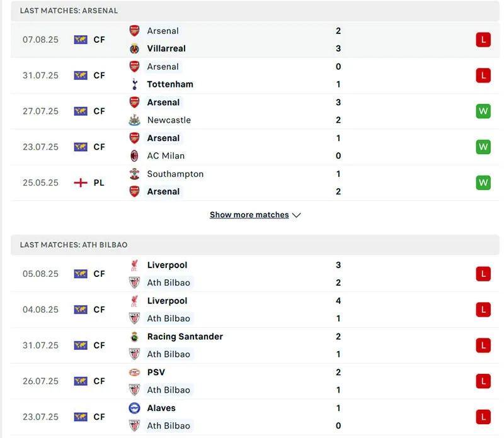Select the Alaves club logo
This screenshot has width=504, height=438.
tap(134, 408)
